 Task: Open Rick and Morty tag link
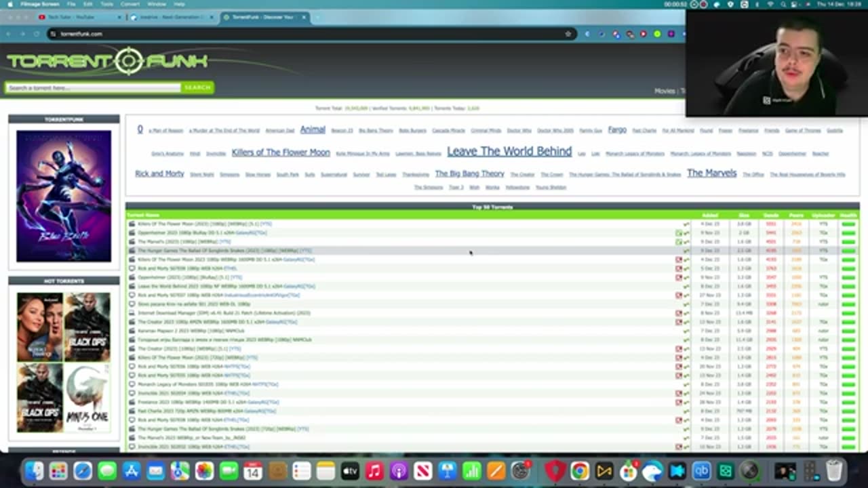click(159, 174)
